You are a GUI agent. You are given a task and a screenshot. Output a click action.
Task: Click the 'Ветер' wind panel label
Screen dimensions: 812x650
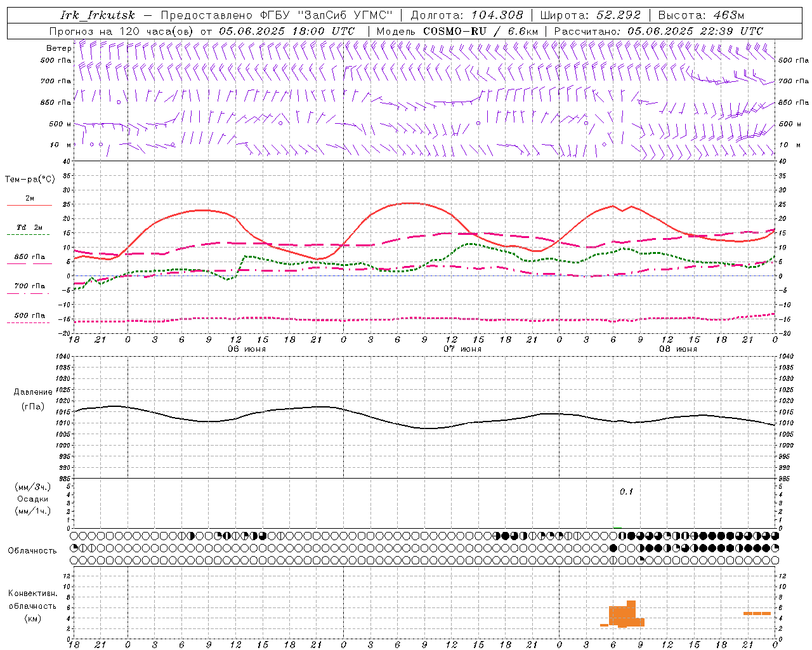(58, 48)
